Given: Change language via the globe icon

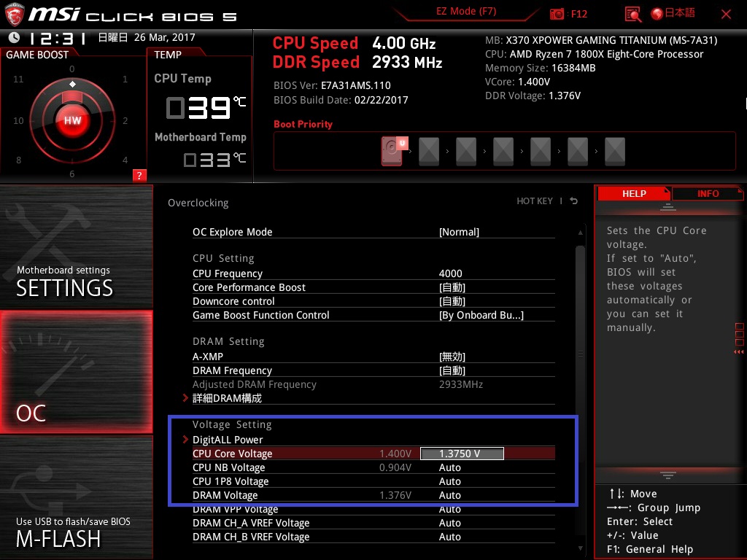Looking at the screenshot, I should pyautogui.click(x=657, y=14).
